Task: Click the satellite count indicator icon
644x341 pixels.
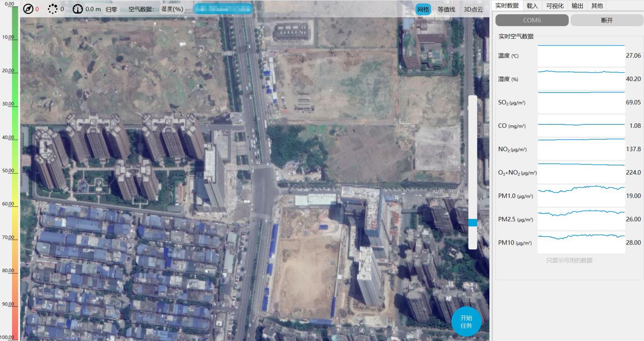Action: tap(52, 9)
